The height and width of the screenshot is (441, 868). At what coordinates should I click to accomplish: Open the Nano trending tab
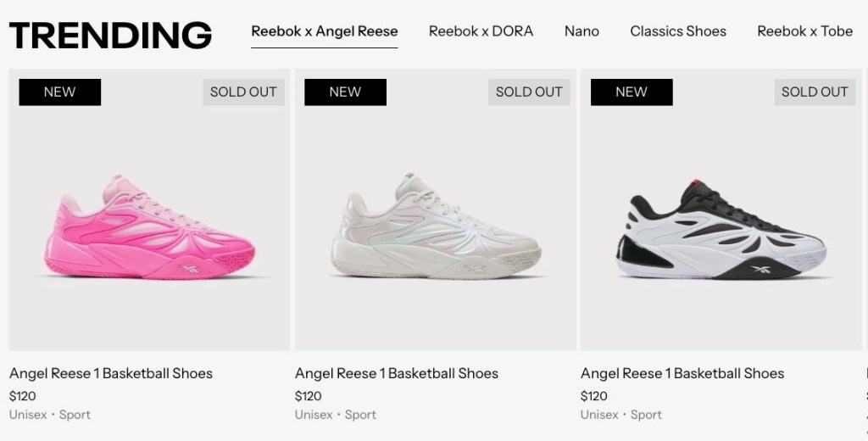(581, 31)
